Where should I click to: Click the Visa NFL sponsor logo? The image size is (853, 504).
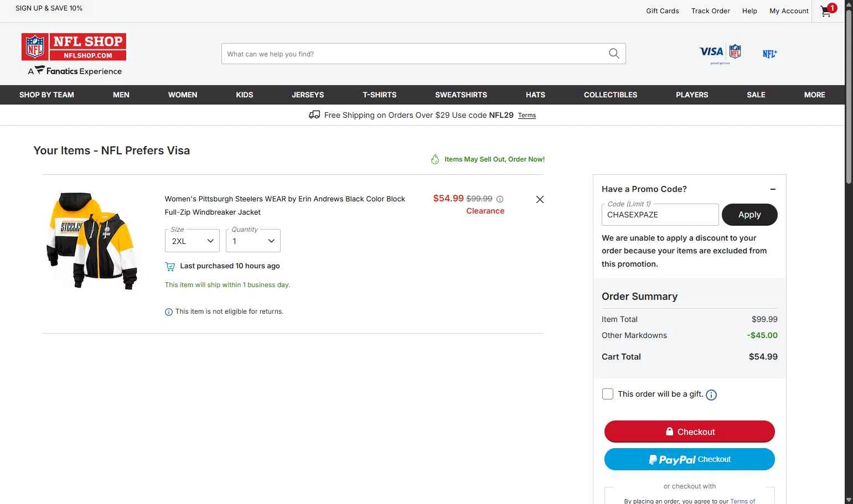coord(720,53)
